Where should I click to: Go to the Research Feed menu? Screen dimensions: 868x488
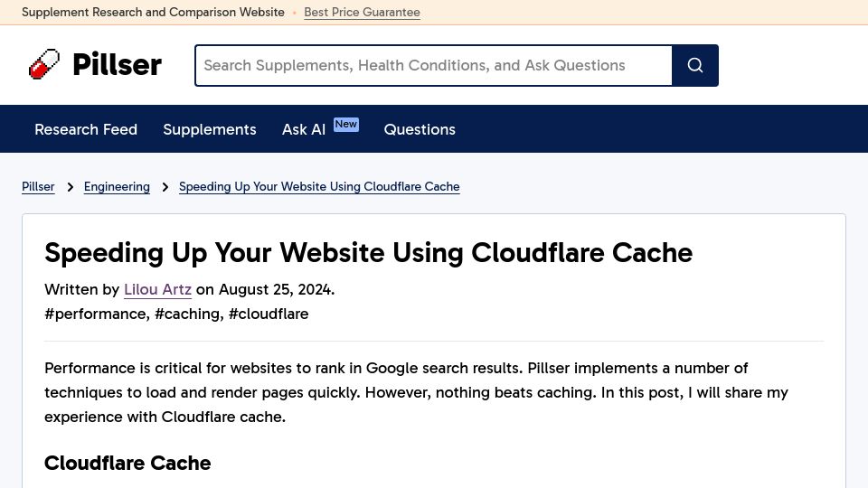(x=86, y=129)
